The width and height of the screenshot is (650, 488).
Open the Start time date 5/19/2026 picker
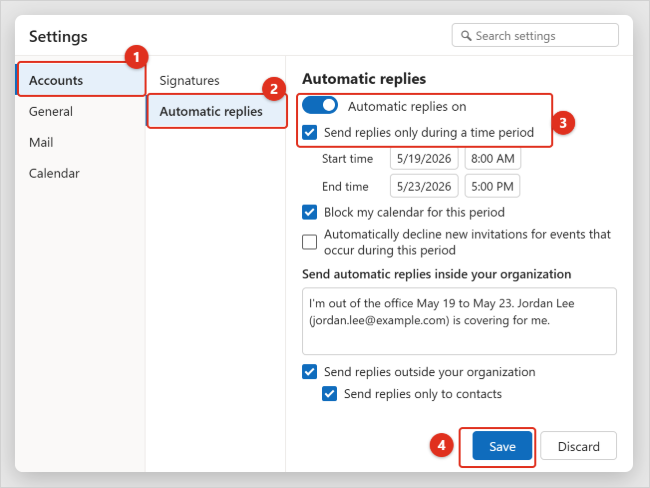pos(424,158)
